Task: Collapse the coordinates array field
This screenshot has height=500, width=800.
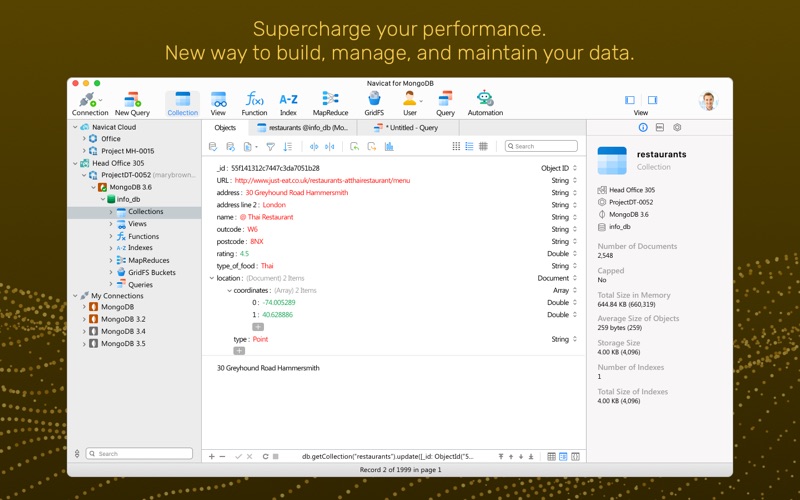Action: click(229, 290)
